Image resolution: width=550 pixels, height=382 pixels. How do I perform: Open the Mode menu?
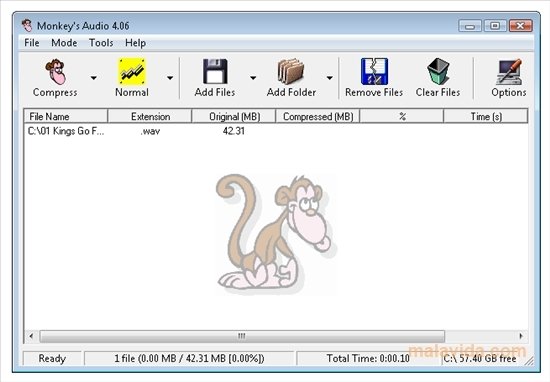coord(64,43)
